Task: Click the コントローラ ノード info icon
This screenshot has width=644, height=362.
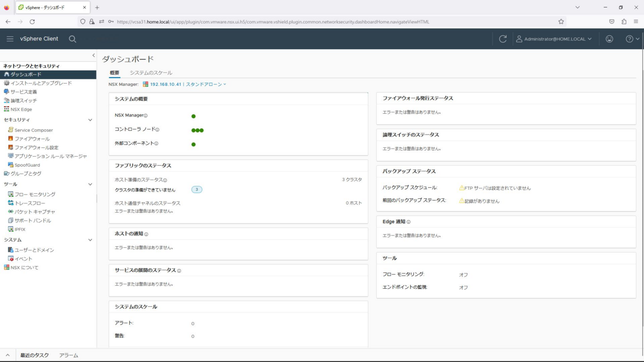Action: tap(157, 130)
